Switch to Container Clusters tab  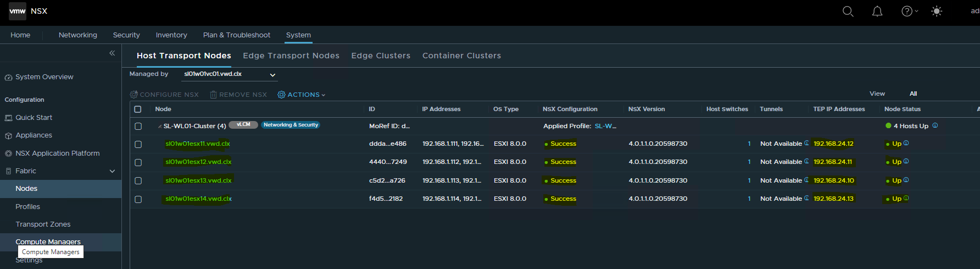pos(461,56)
